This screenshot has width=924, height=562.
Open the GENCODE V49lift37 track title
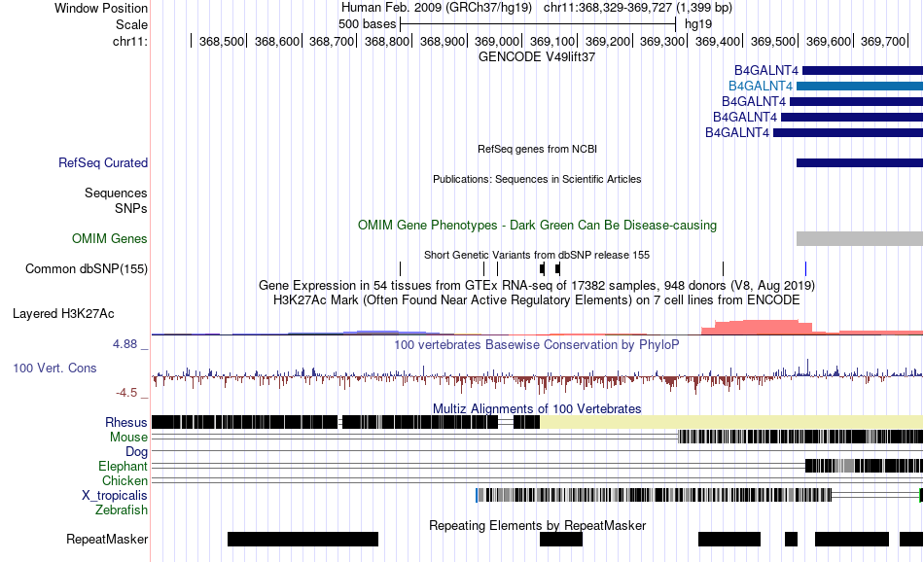(537, 57)
